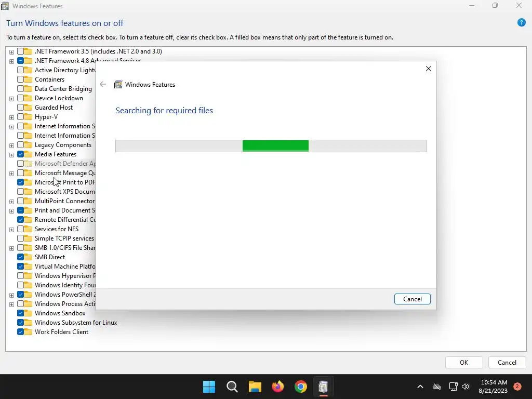Select the Guarded Host row
The image size is (532, 399).
click(x=54, y=108)
